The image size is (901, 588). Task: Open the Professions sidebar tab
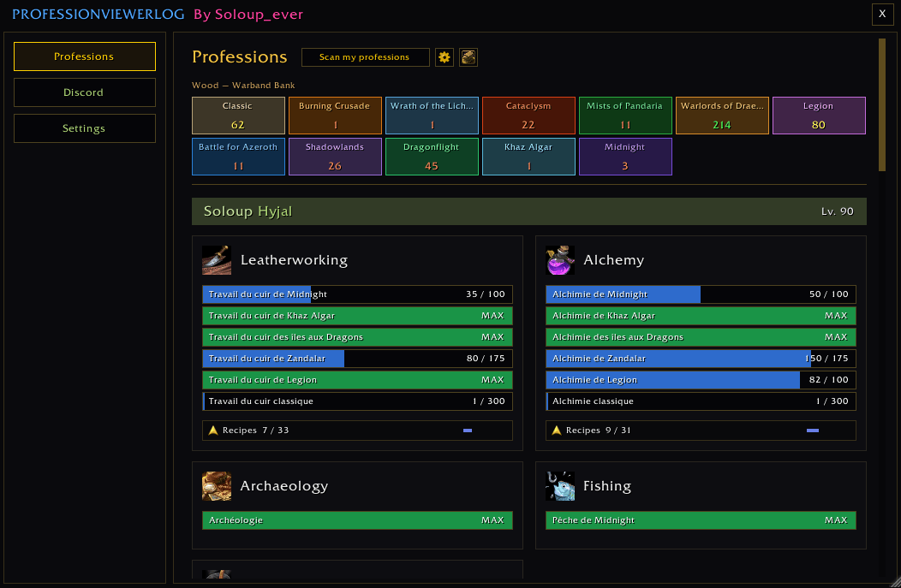click(85, 56)
